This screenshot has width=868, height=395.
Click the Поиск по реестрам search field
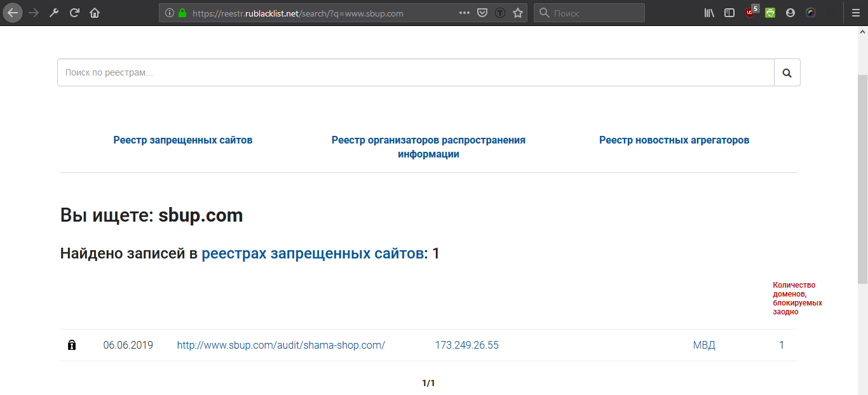pos(416,72)
